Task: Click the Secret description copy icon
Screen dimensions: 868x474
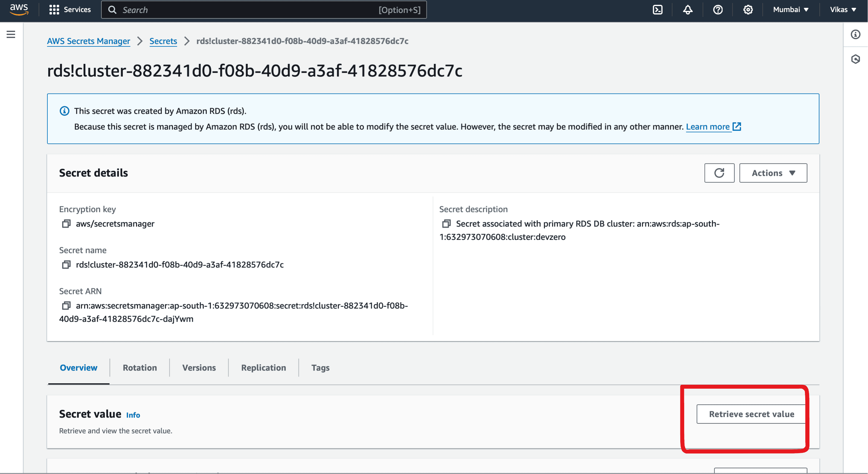Action: click(x=446, y=223)
